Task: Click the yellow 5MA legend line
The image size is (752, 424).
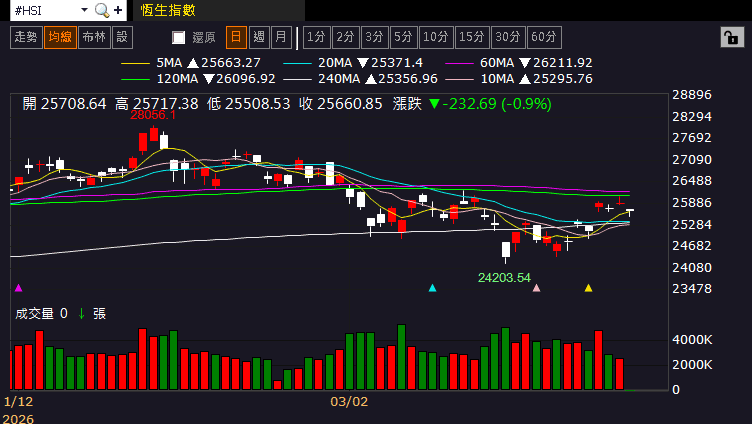Action: coord(135,63)
